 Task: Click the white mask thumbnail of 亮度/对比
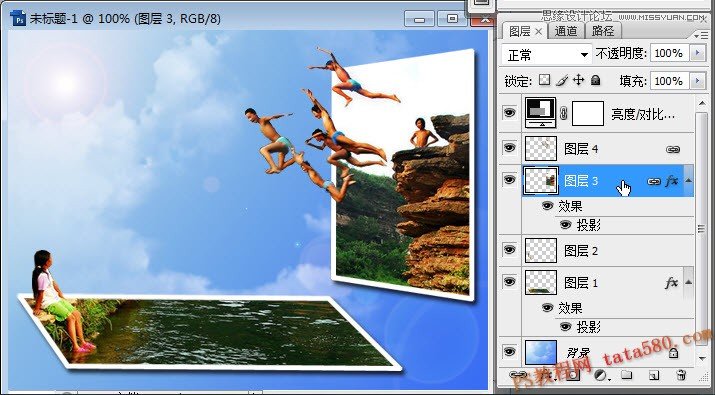coord(588,114)
